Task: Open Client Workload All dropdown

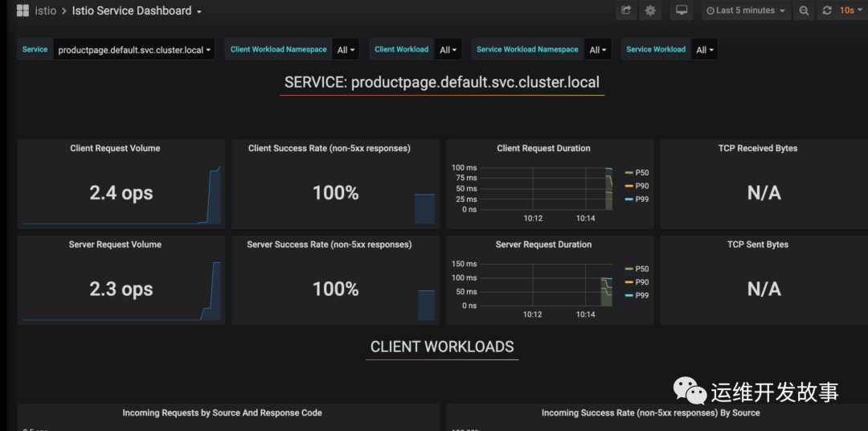Action: coord(448,49)
